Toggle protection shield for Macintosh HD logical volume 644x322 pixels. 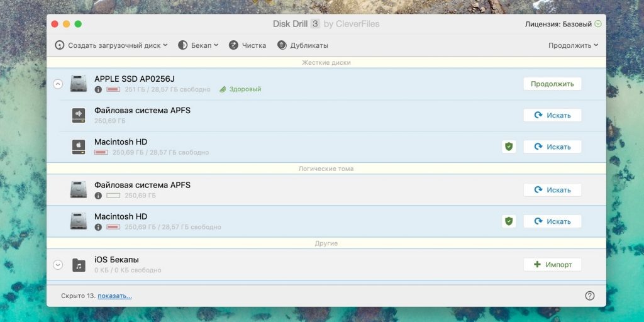(x=509, y=221)
